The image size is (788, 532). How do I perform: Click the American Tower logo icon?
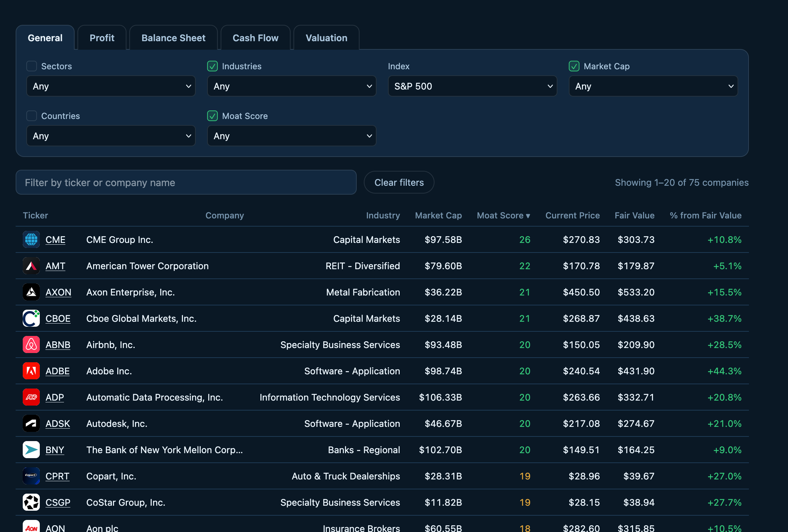tap(31, 266)
